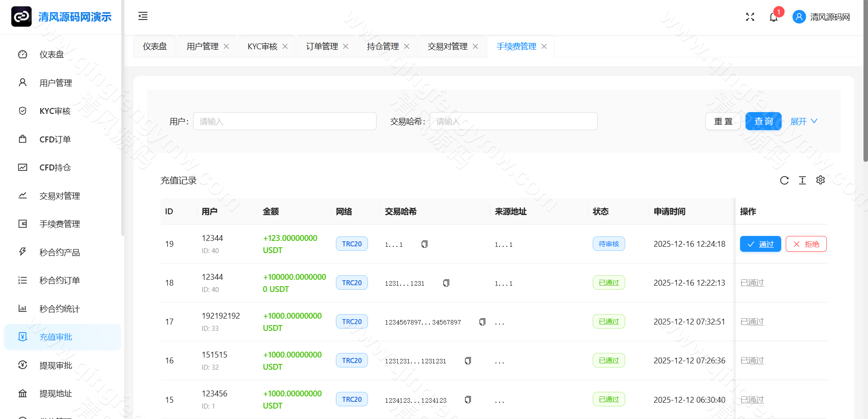Click the export icon above the table
Screen dimensions: 868x419
[802, 180]
